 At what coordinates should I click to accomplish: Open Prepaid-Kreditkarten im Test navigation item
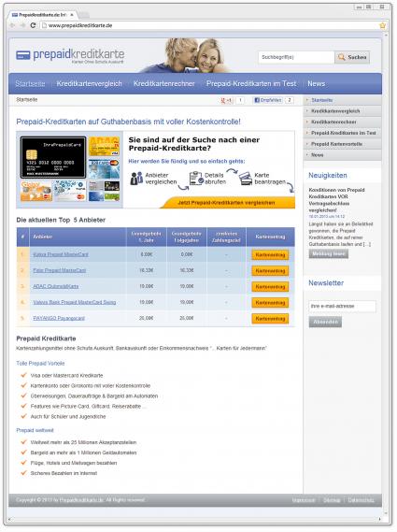pos(251,83)
